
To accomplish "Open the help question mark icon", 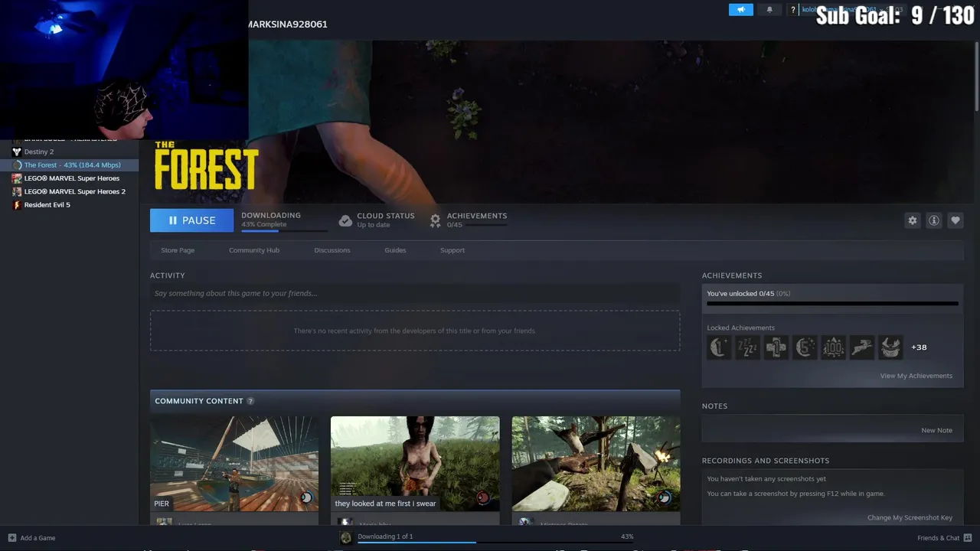I will coord(793,10).
